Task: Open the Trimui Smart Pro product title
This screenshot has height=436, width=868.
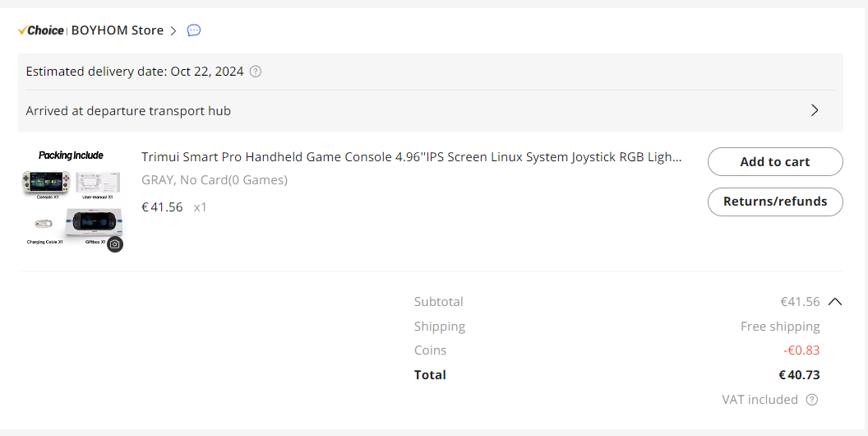Action: tap(411, 157)
